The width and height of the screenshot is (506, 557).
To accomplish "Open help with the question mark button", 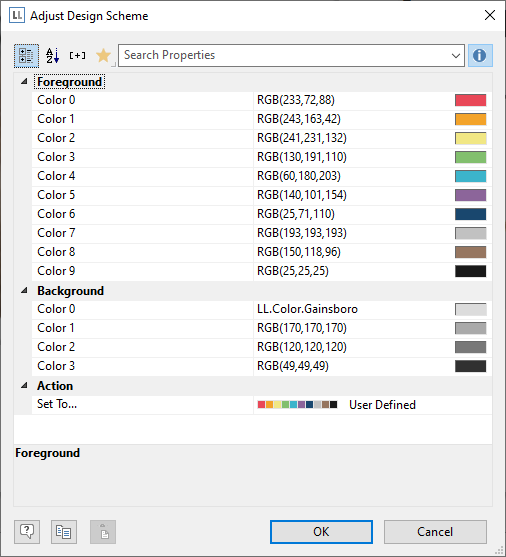I will click(x=27, y=531).
